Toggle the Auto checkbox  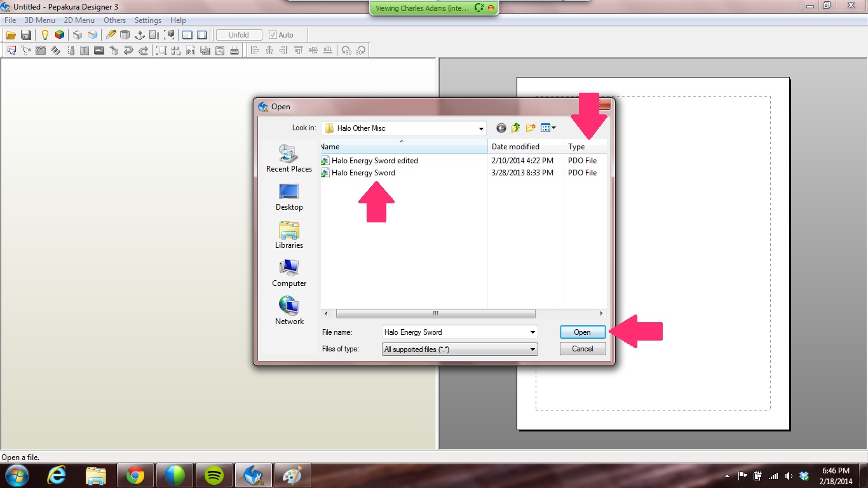(273, 35)
